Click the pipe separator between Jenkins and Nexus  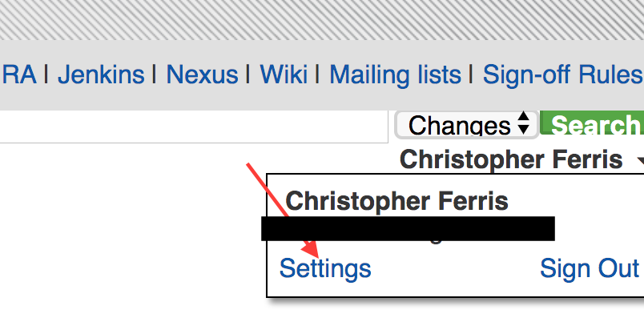coord(155,74)
